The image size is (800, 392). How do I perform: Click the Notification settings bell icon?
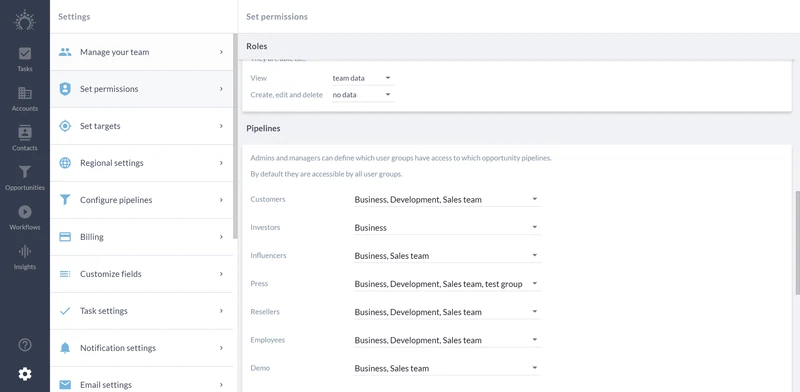(x=65, y=348)
